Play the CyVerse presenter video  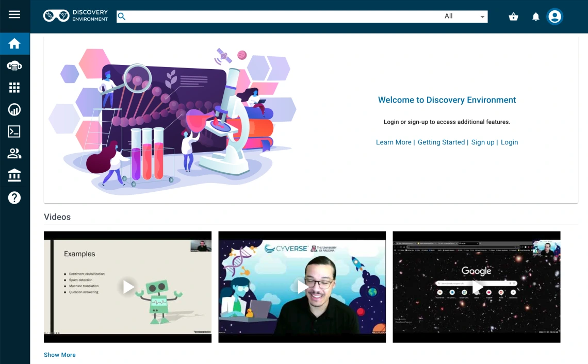302,287
